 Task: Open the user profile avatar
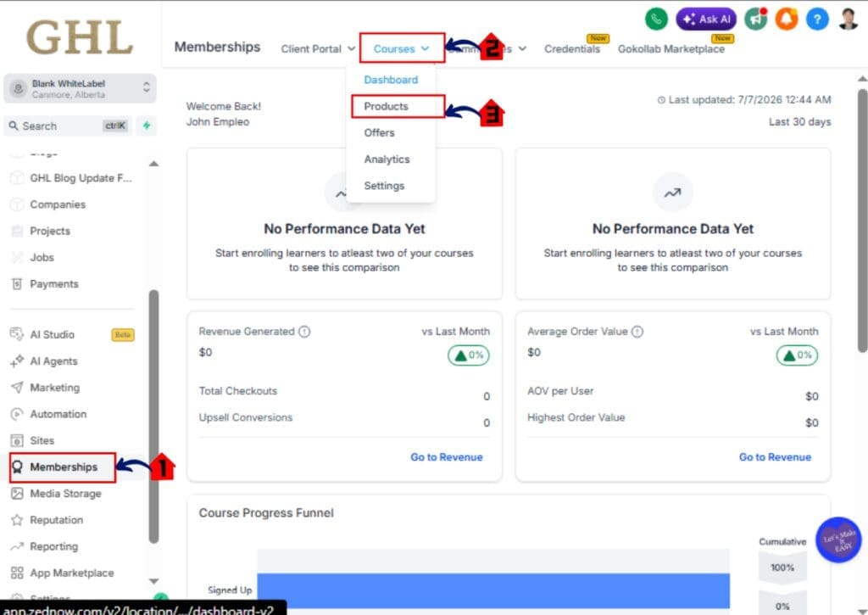pyautogui.click(x=848, y=19)
